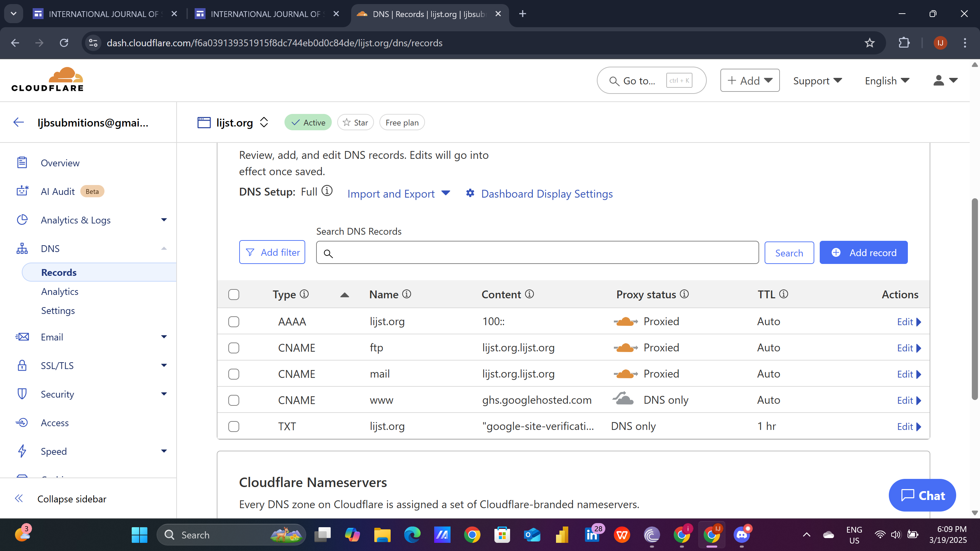Open File Explorer from the taskbar
980x551 pixels.
[x=382, y=535]
